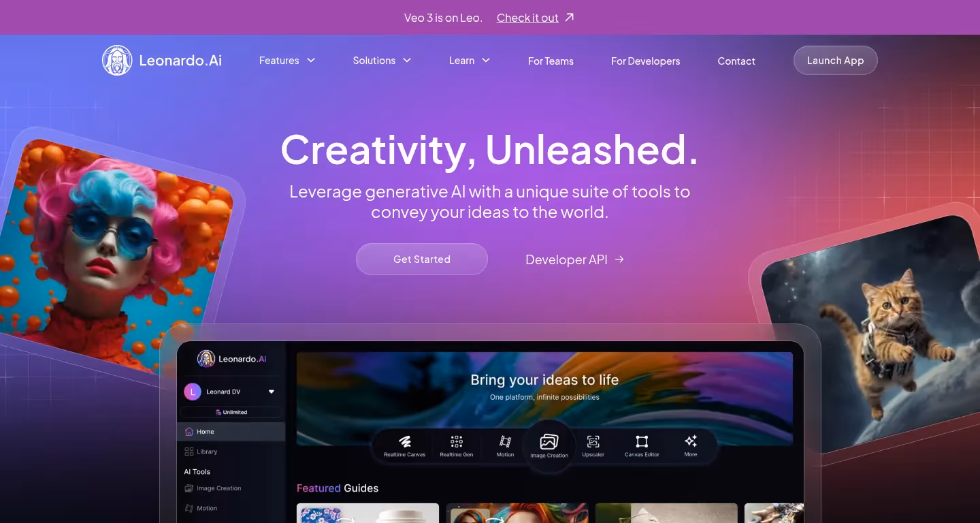
Task: Click the Leonard DV username text
Action: coord(223,392)
